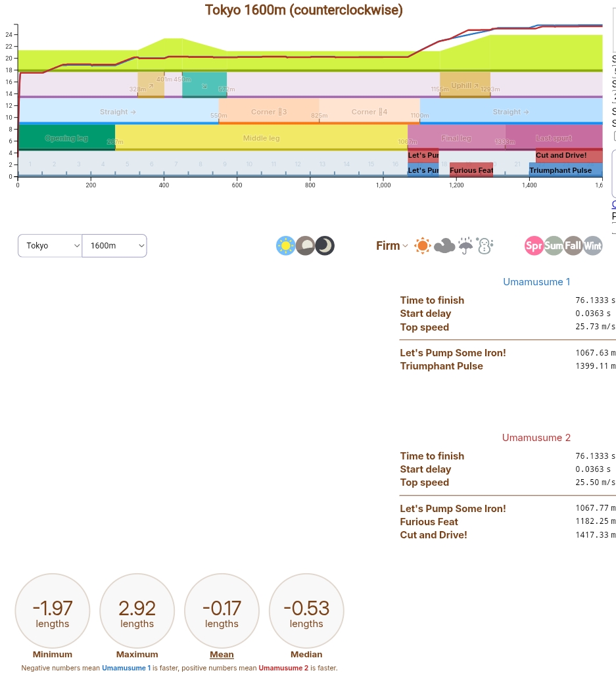Click the Cut and Drive! skill bar
The image size is (616, 679).
(x=569, y=155)
